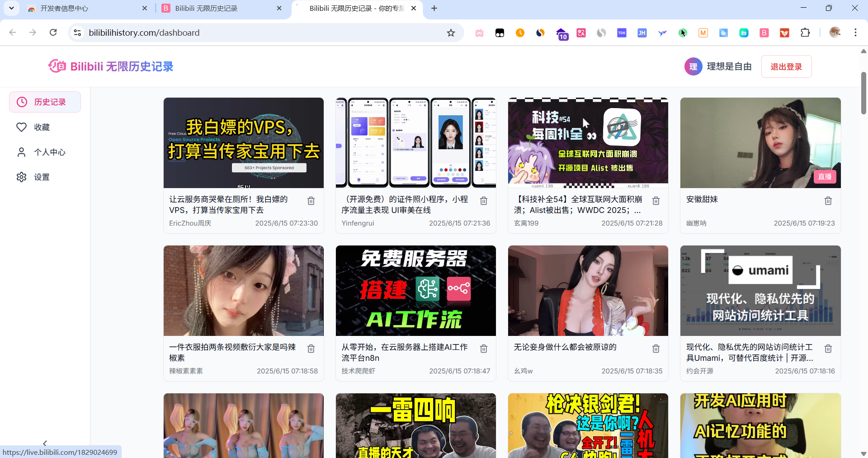Click the extension icon with badge 10
Screen dimensions: 868x458
click(x=561, y=34)
